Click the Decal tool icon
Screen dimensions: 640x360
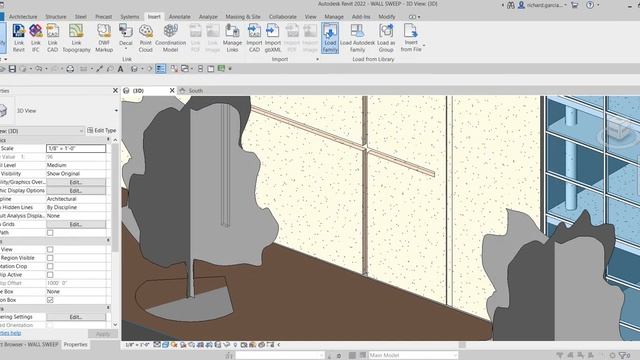pyautogui.click(x=125, y=31)
